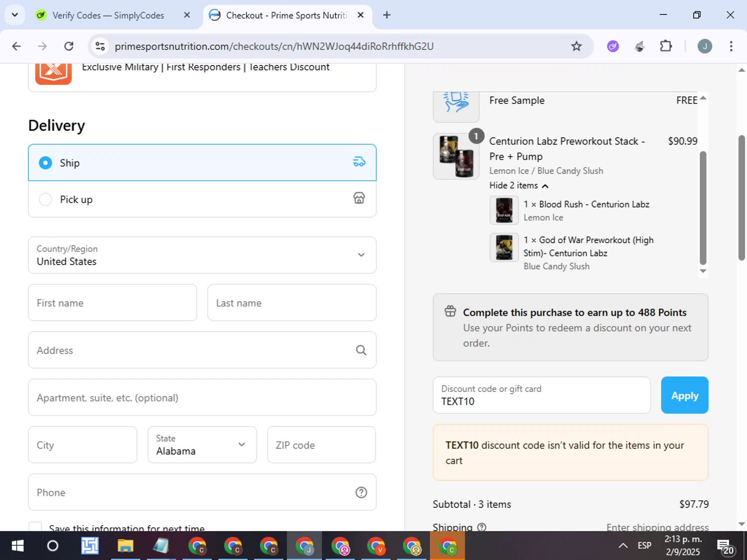
Task: Click the phone help question mark icon
Action: pos(361,492)
